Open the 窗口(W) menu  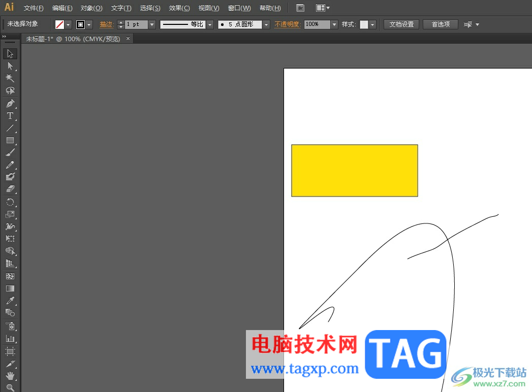pyautogui.click(x=239, y=8)
